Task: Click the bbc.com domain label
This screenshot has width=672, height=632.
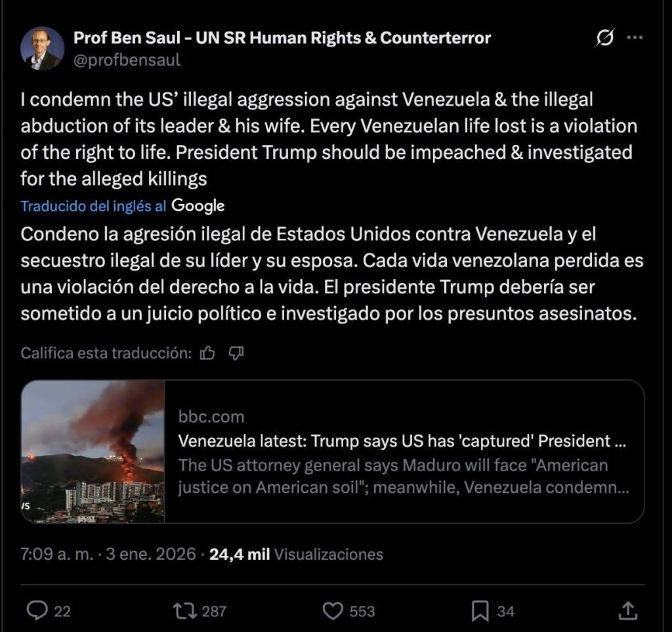Action: 211,417
